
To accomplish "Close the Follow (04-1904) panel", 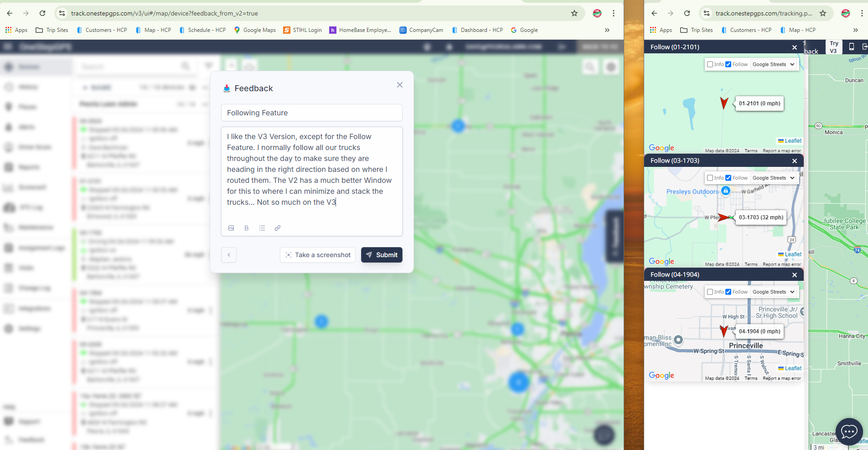I will click(x=795, y=274).
